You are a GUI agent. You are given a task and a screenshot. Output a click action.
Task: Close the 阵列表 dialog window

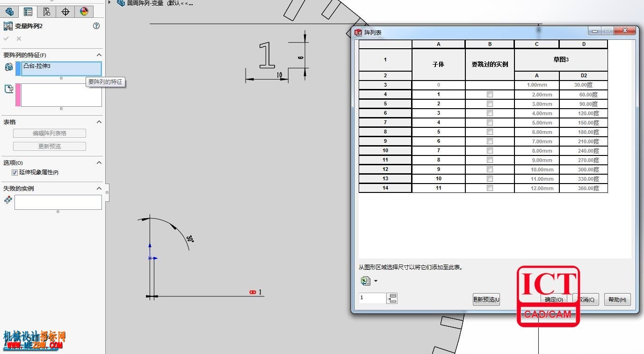tap(625, 31)
